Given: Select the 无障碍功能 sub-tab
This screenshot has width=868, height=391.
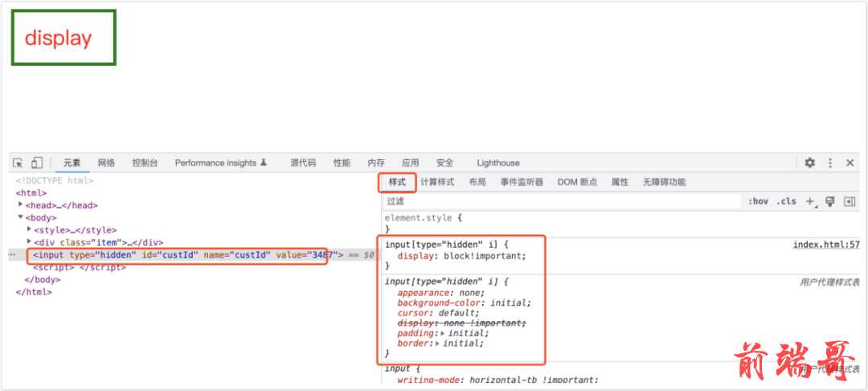Looking at the screenshot, I should (x=664, y=182).
